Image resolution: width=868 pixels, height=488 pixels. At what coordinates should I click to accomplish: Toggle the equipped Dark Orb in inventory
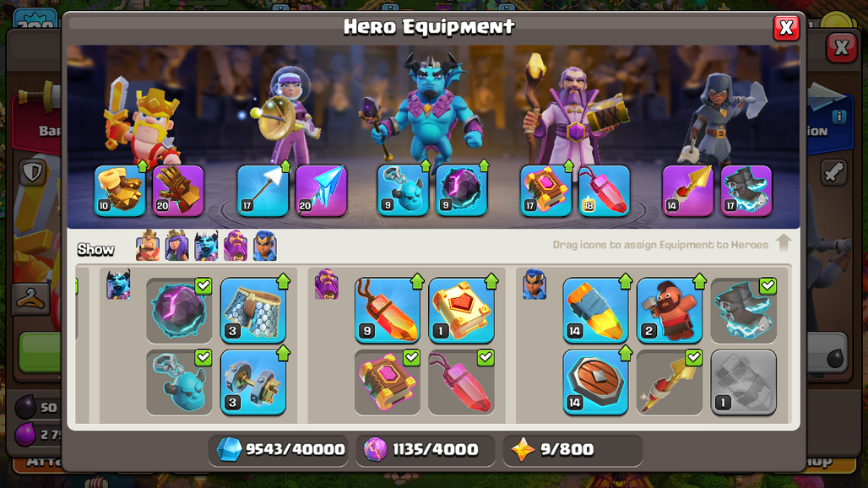tap(179, 311)
